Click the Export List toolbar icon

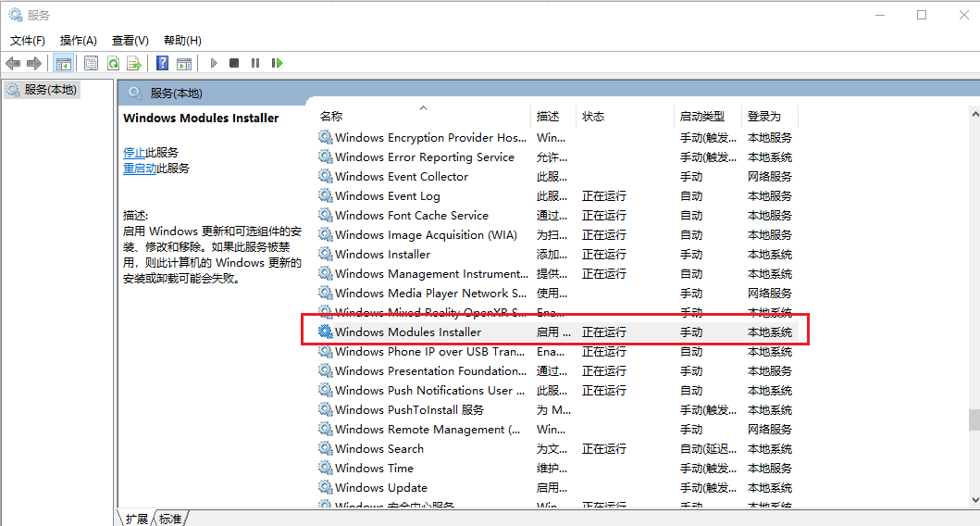tap(134, 63)
